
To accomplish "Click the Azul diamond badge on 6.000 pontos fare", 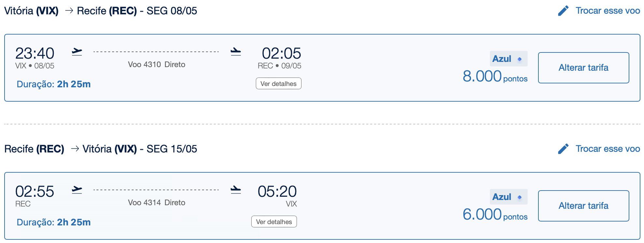I will click(508, 197).
